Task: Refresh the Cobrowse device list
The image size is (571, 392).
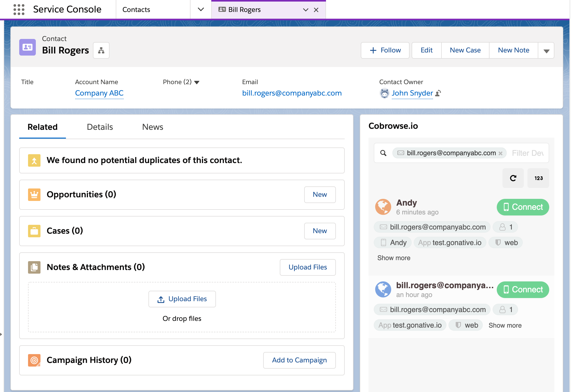Action: click(513, 178)
